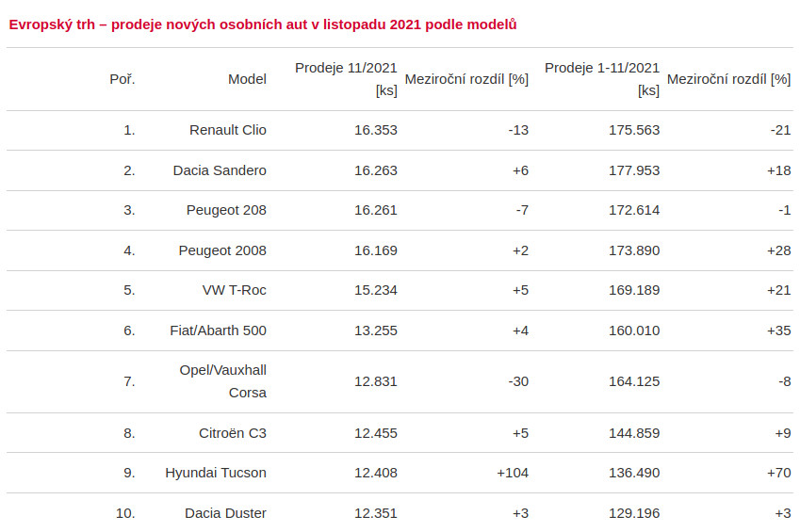Select the Dacia Sandero model cell
Viewport: 800px width, 532px height.
pyautogui.click(x=220, y=170)
